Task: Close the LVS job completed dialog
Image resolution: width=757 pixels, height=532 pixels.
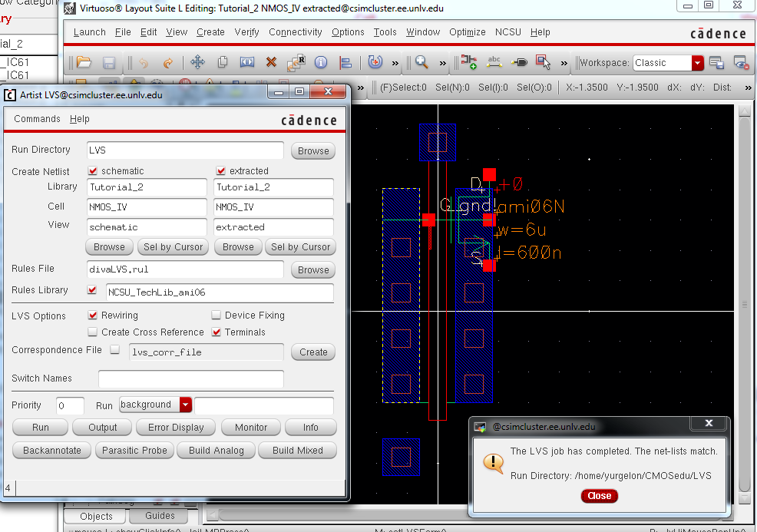Action: (x=599, y=496)
